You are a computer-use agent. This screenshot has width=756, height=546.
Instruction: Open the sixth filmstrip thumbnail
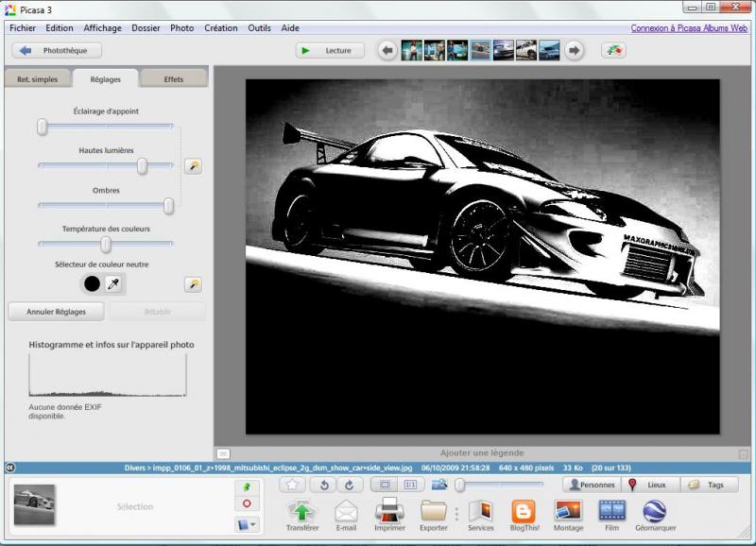pyautogui.click(x=526, y=51)
